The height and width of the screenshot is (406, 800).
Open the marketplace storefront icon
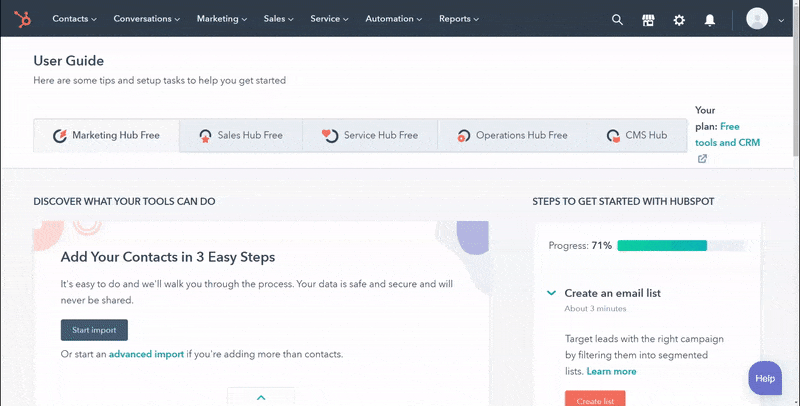click(x=648, y=20)
